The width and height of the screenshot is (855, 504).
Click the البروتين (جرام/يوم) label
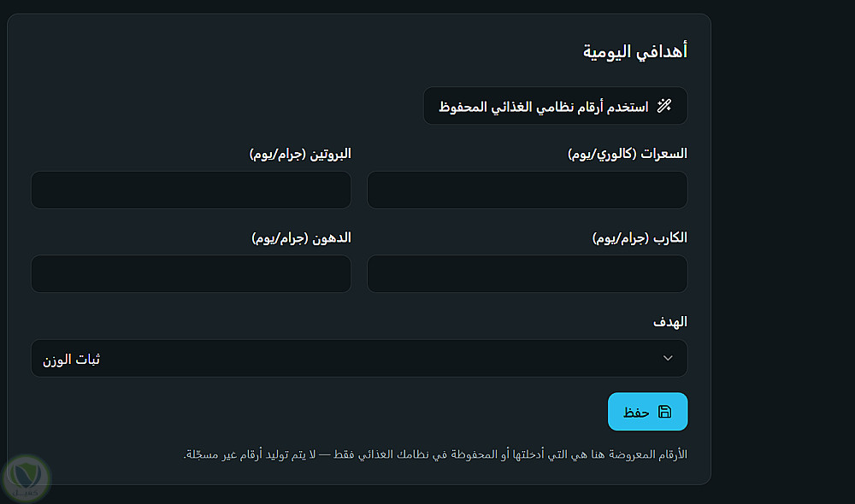300,155
